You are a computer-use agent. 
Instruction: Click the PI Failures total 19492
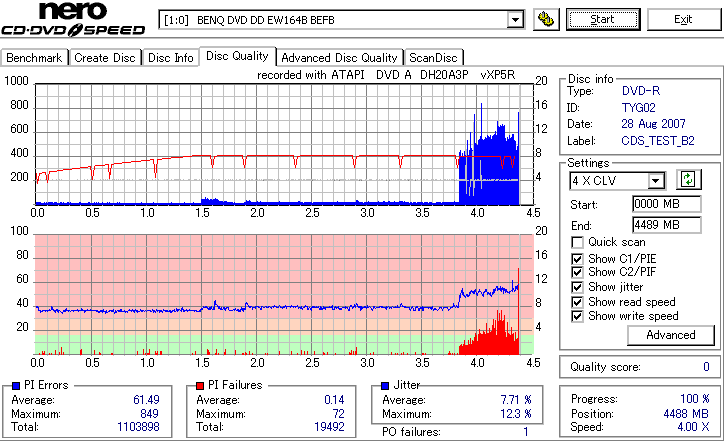coord(329,427)
